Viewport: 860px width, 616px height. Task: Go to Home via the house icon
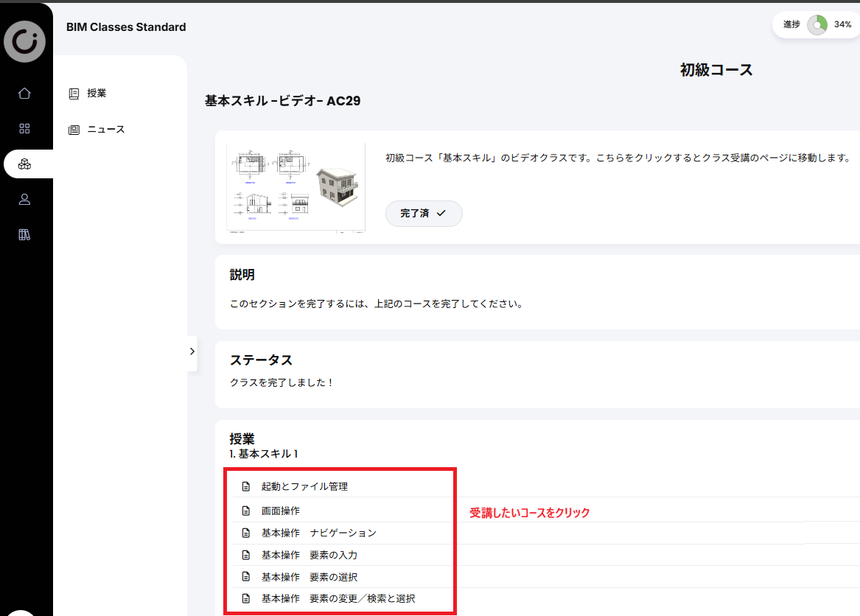point(24,94)
